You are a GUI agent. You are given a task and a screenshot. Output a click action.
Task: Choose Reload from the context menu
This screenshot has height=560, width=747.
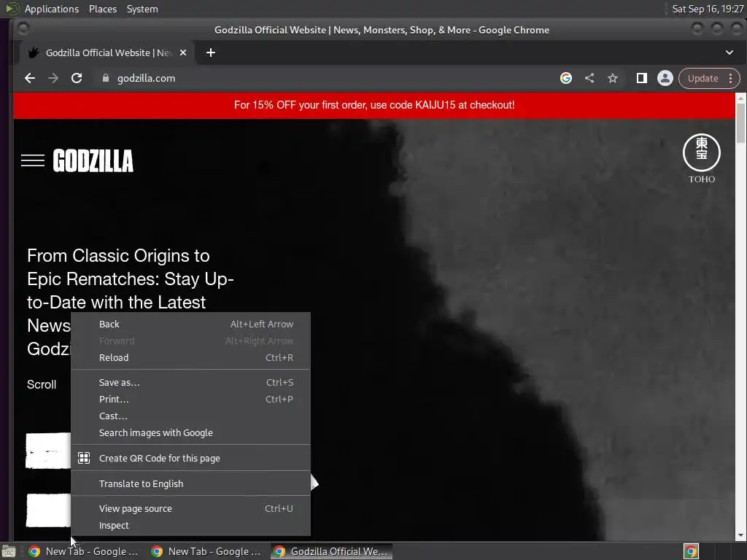190,357
